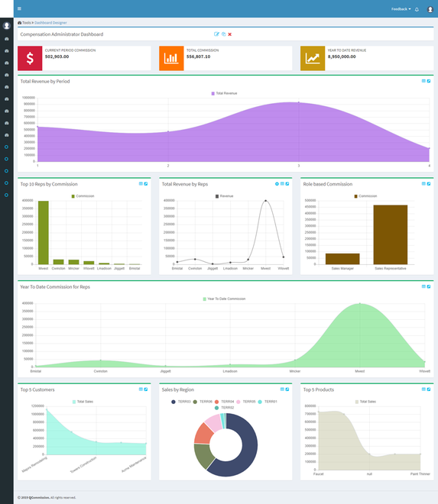Delete the dashboard with the red X
This screenshot has width=438, height=504.
(230, 34)
